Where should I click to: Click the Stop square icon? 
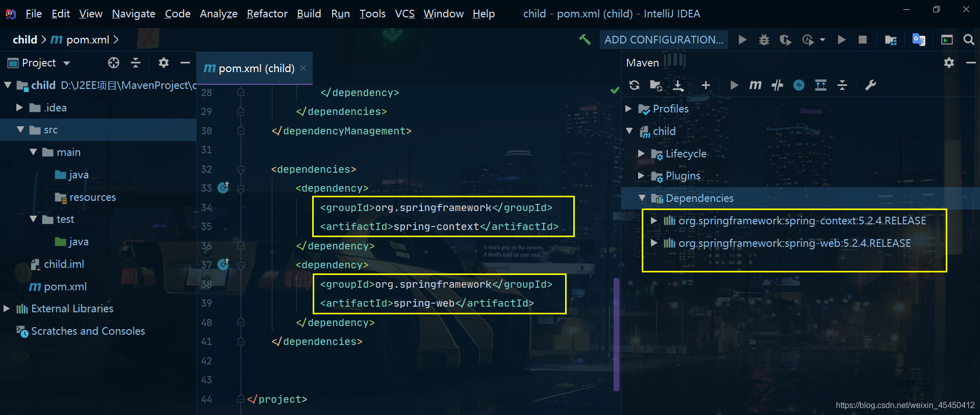(862, 39)
